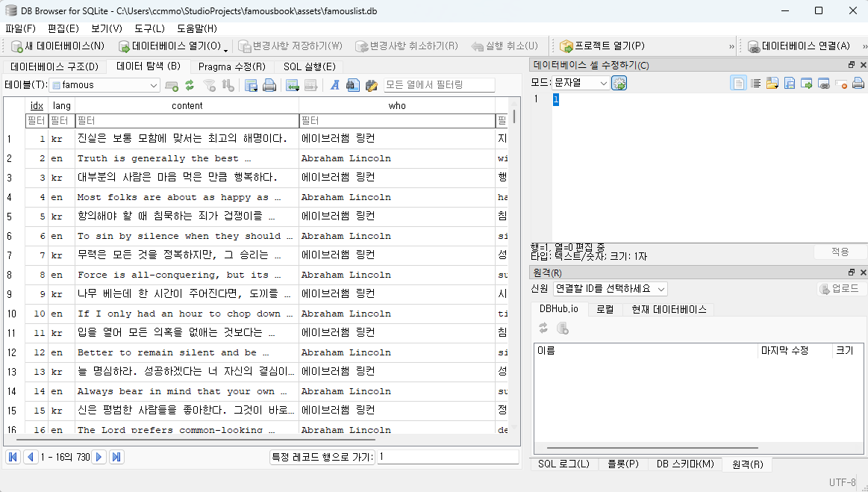Expand the overflow chevron after 데이터베이스 연결
This screenshot has width=868, height=492.
click(x=864, y=46)
